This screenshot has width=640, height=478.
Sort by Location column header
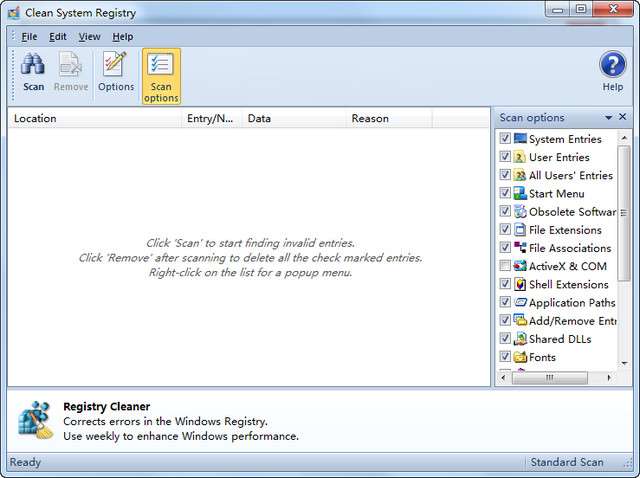pyautogui.click(x=95, y=118)
